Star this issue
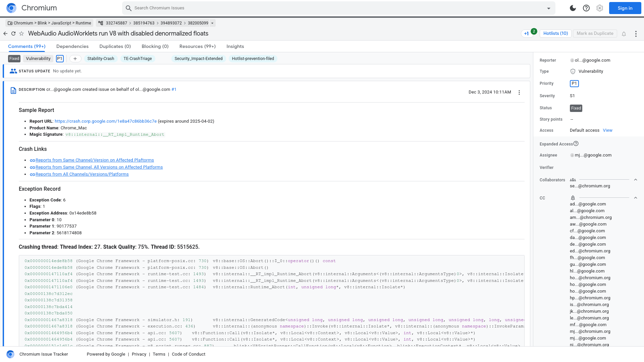 coord(21,34)
